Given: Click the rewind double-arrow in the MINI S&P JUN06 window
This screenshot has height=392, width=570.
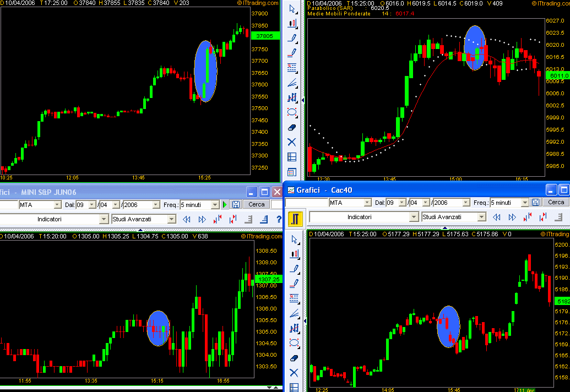Looking at the screenshot, I should (187, 220).
